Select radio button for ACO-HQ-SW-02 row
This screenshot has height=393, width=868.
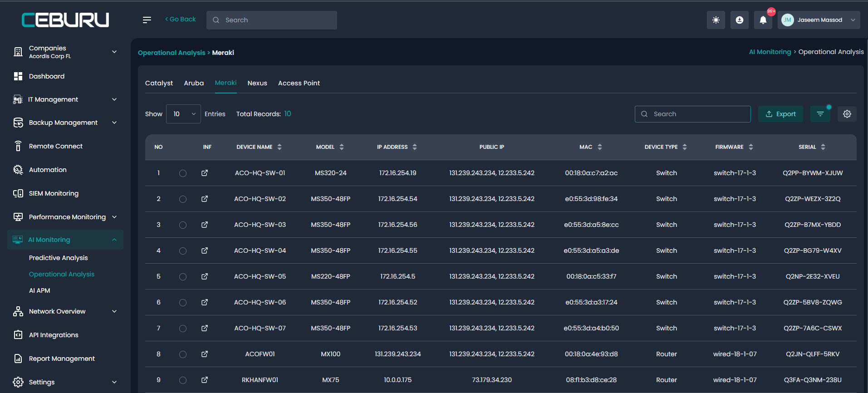(183, 199)
